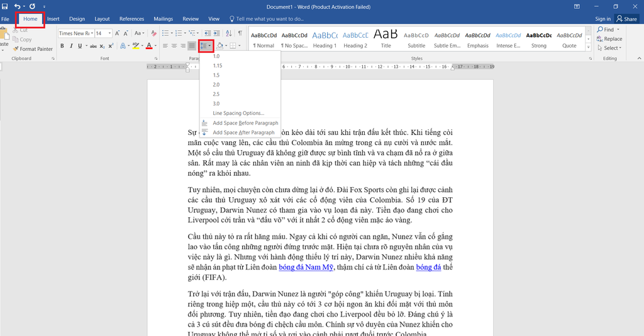Apply bullet list formatting

165,33
